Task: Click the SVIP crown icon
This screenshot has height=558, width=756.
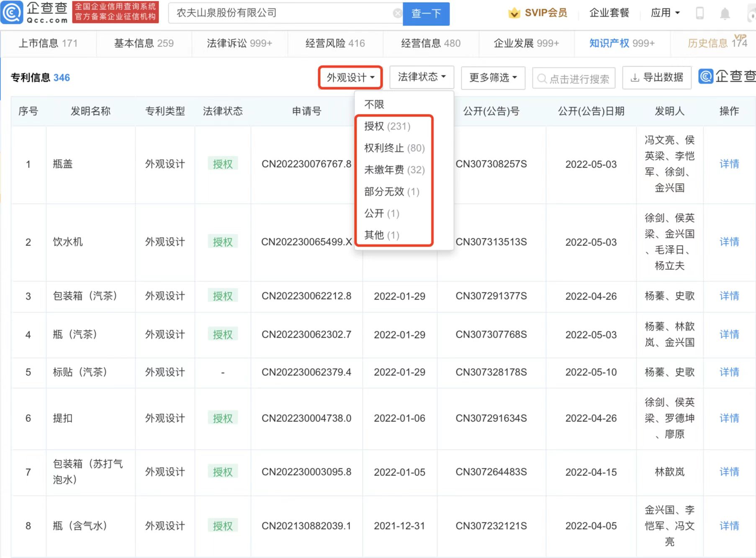Action: point(514,13)
